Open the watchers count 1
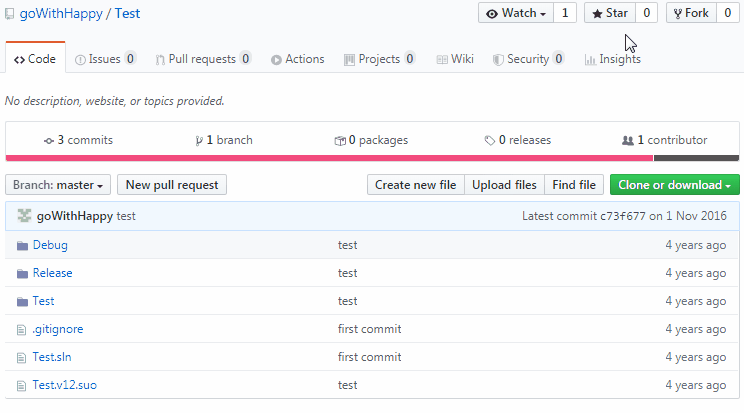Screen dimensions: 744x413 (565, 13)
